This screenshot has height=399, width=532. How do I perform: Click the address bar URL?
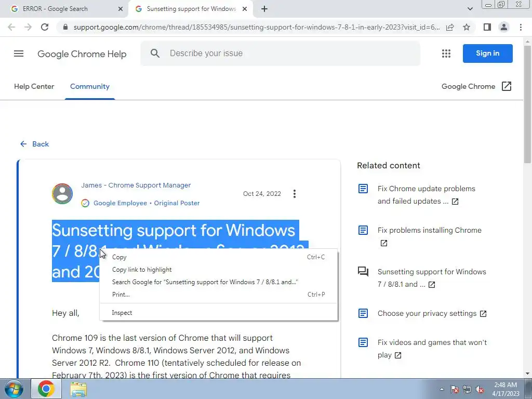click(257, 27)
